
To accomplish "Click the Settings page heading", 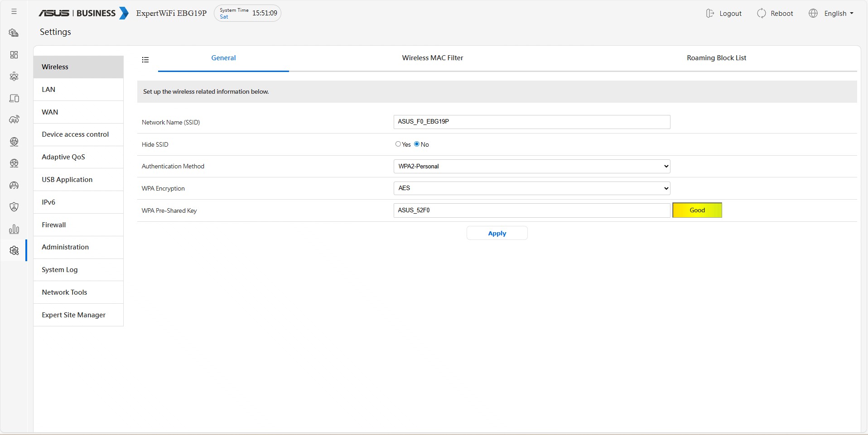I will (x=55, y=32).
